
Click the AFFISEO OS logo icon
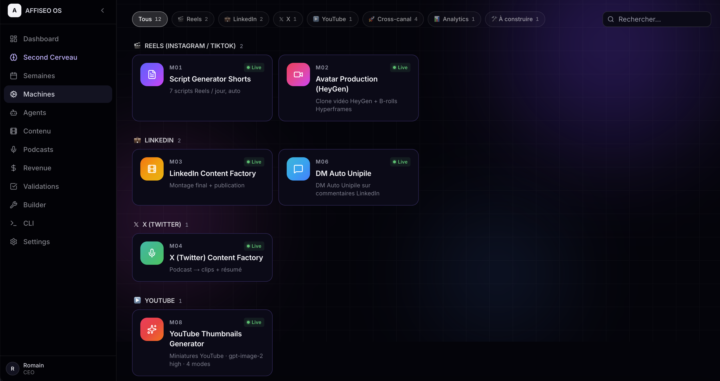pos(14,11)
